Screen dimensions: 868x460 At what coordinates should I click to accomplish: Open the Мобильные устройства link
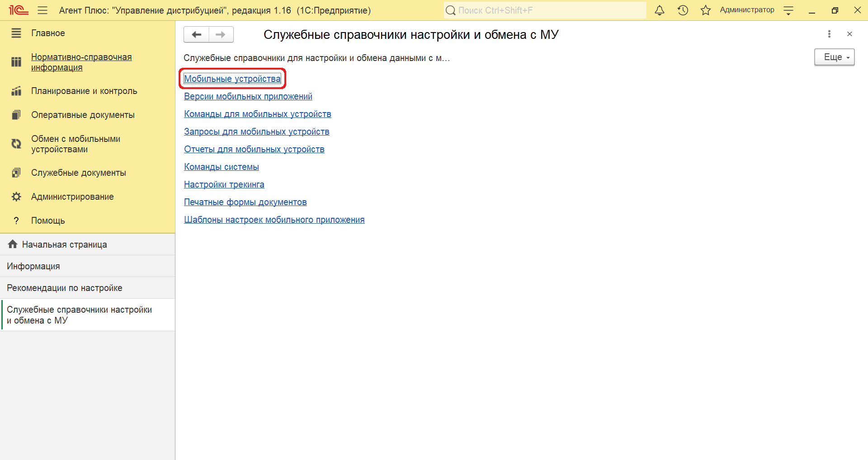(232, 79)
